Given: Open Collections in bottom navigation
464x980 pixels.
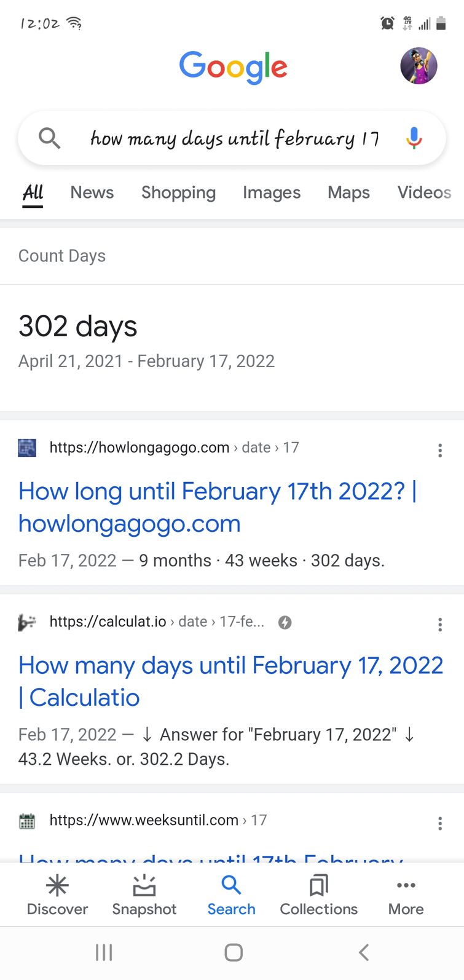Looking at the screenshot, I should pos(318,895).
